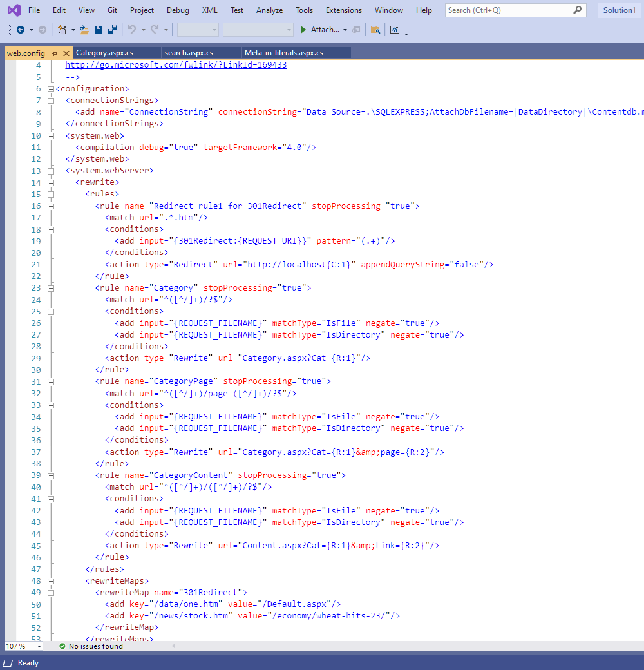Open the back navigation history dropdown arrow
The image size is (644, 670).
31,30
